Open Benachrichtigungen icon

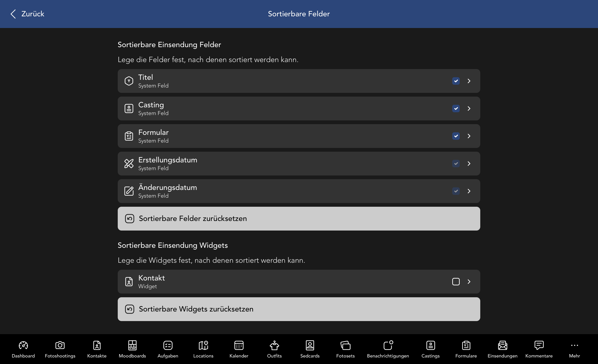click(388, 345)
